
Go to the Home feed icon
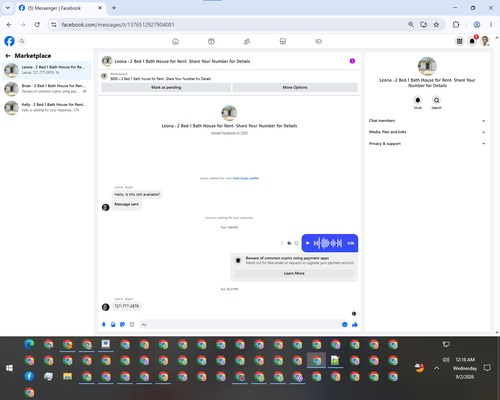[175, 41]
